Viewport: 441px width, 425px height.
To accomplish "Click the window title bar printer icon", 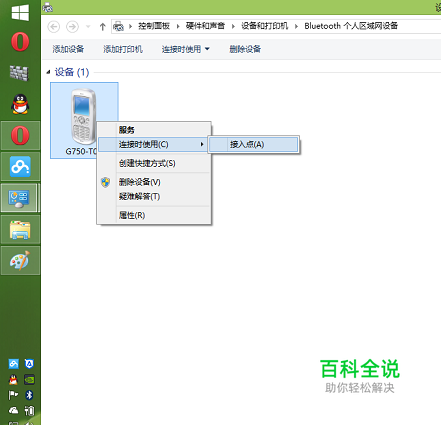I will (x=48, y=7).
